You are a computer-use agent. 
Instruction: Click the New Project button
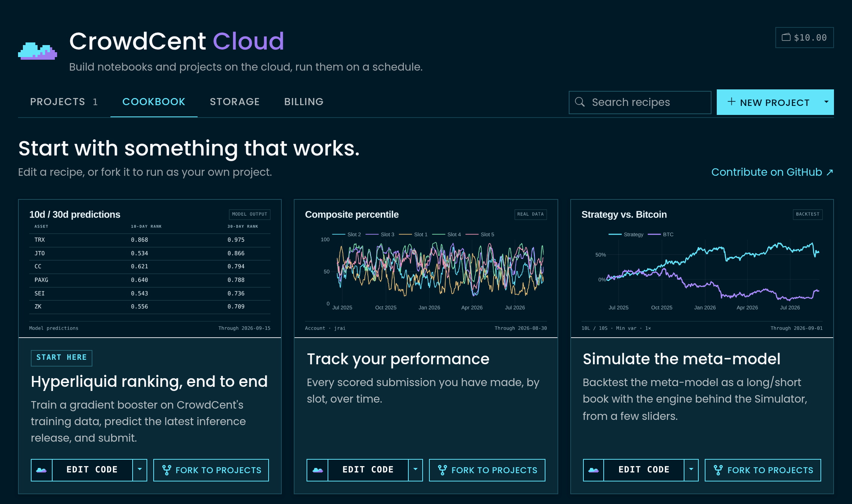click(768, 102)
